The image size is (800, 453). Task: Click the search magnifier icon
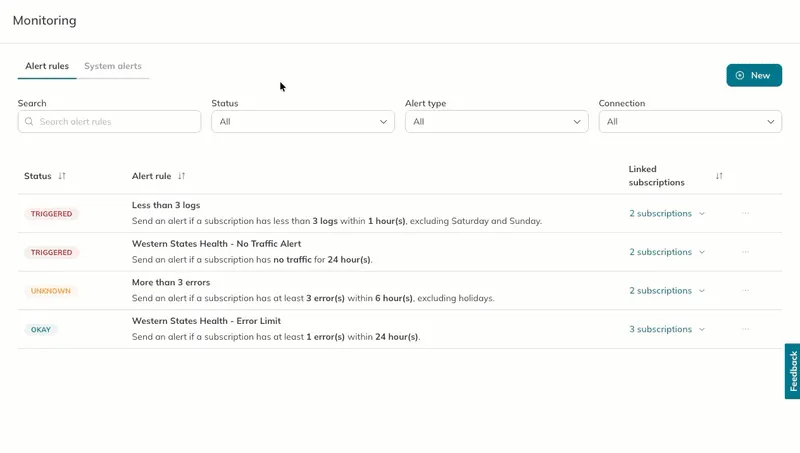[29, 122]
